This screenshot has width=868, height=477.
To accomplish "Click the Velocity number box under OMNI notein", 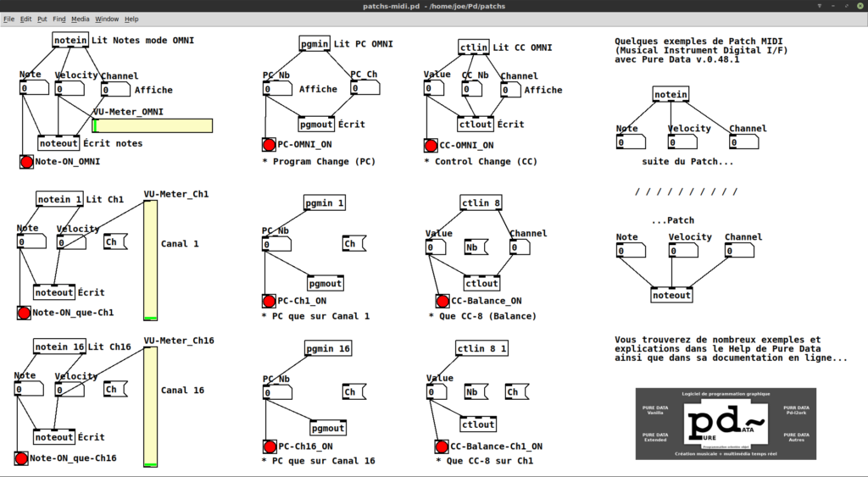I will pos(70,89).
